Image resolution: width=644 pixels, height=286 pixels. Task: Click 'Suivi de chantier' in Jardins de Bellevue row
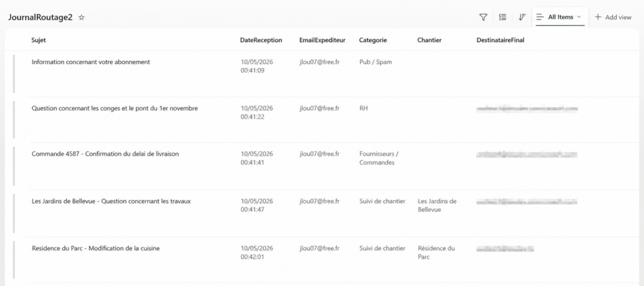pos(382,201)
